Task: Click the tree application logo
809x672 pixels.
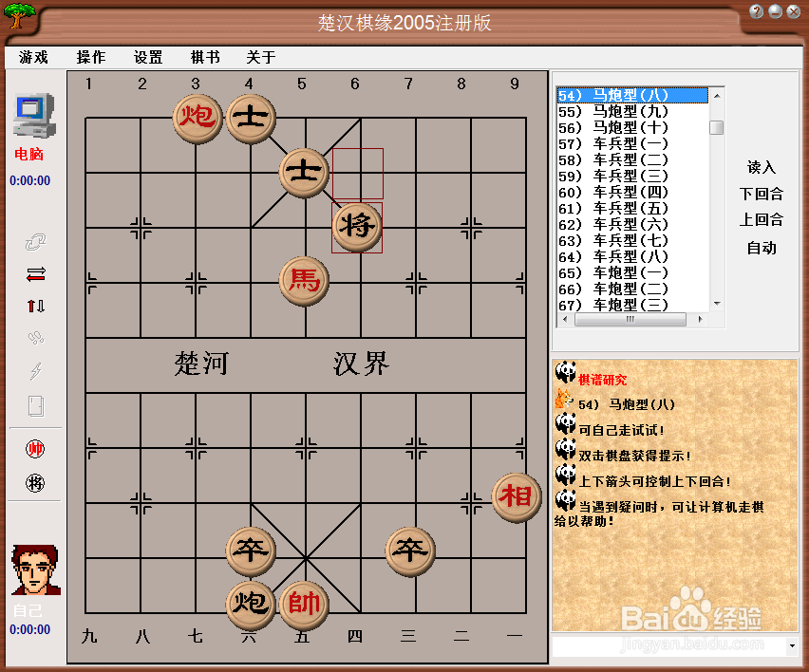Action: click(x=19, y=15)
